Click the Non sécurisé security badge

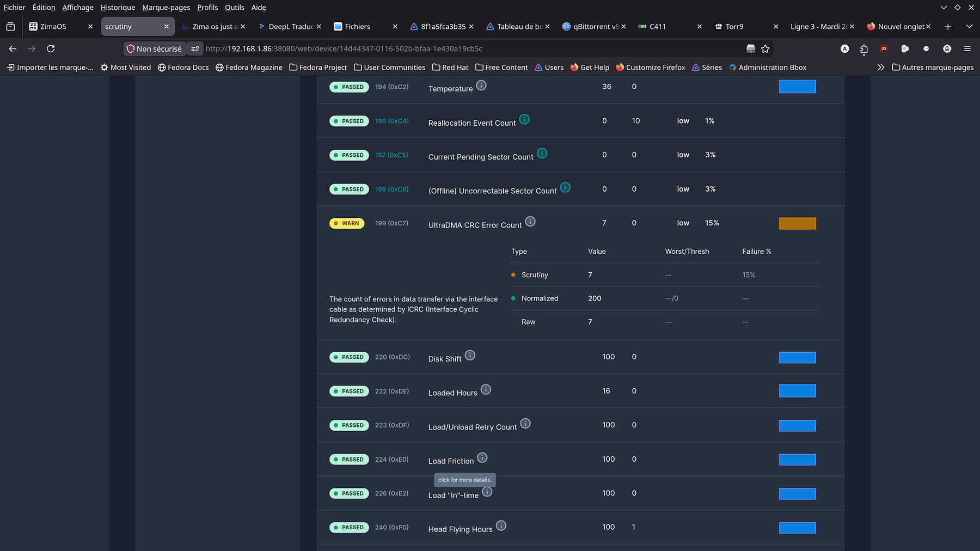(155, 48)
